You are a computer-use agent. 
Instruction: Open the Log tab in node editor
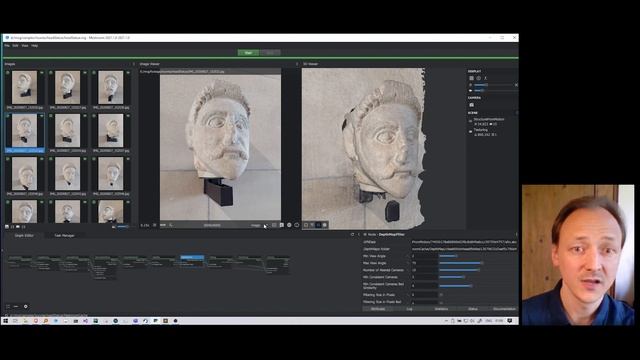409,309
